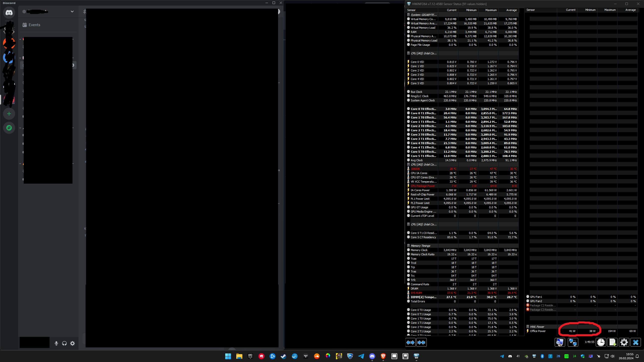Launch Epic Games from taskbar
Image resolution: width=644 pixels, height=362 pixels.
[250, 356]
